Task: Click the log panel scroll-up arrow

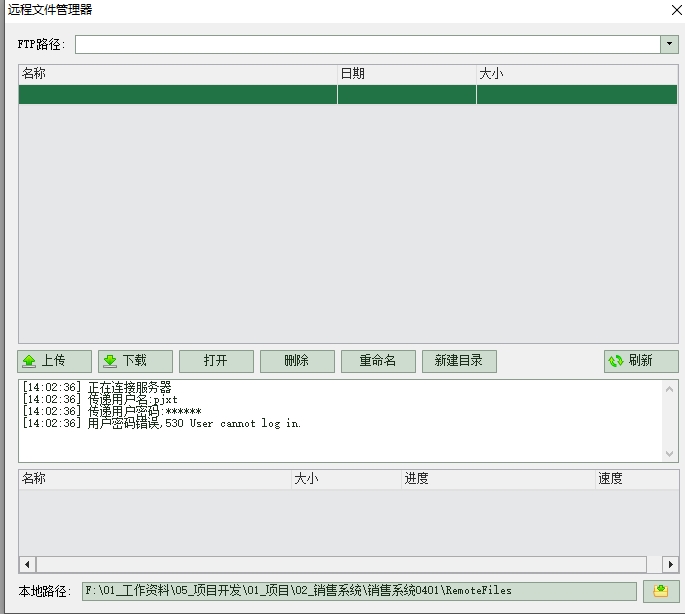Action: [x=670, y=389]
